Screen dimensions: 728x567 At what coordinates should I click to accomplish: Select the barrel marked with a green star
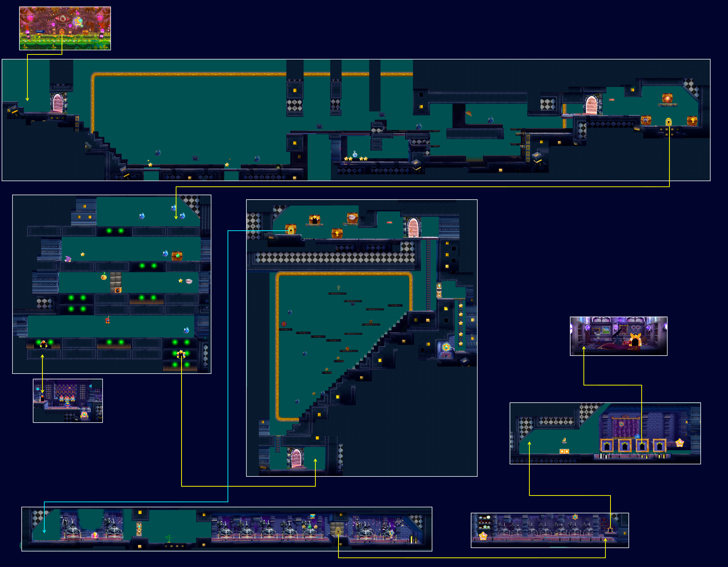(177, 256)
